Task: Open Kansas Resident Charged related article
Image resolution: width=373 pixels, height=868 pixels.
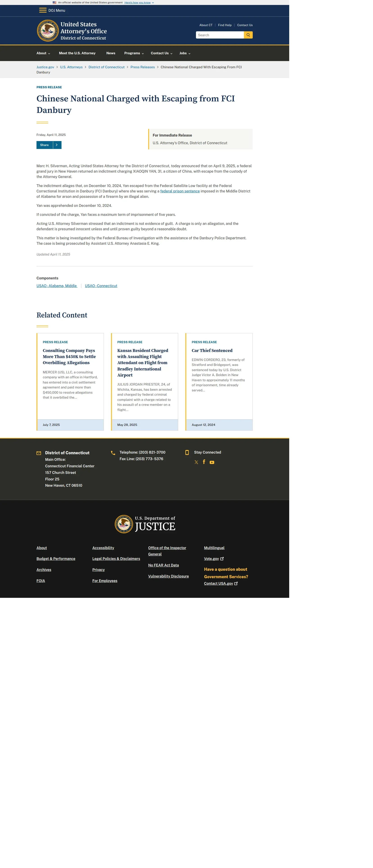Action: click(143, 363)
